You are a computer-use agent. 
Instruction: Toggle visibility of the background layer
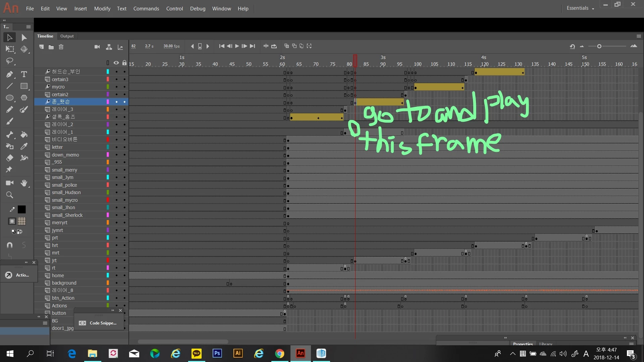[x=116, y=283]
